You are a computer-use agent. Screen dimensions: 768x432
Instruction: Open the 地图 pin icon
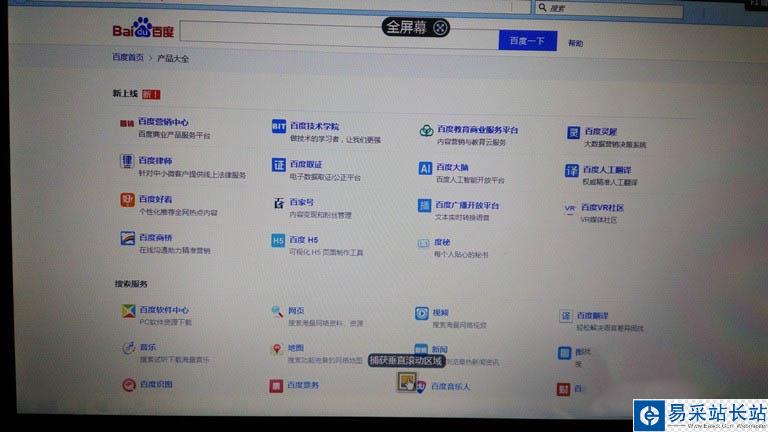[277, 349]
